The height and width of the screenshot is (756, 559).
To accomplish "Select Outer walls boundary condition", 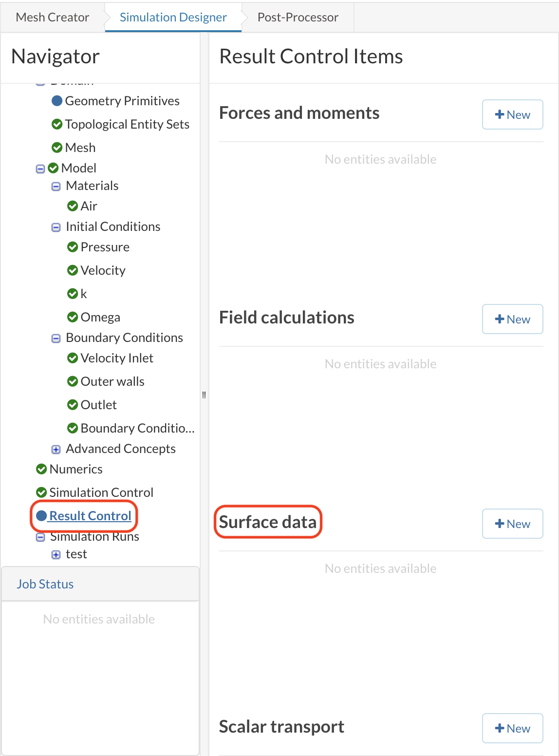I will click(112, 381).
